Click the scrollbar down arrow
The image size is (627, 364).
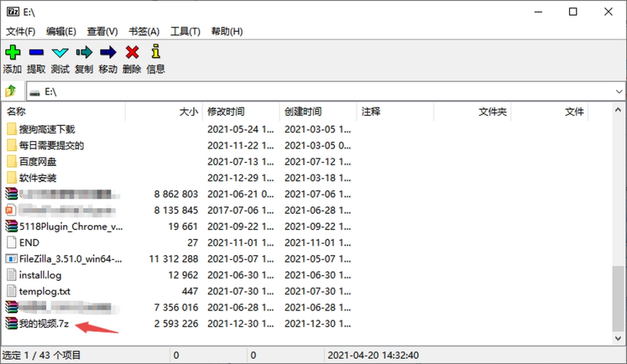[619, 338]
